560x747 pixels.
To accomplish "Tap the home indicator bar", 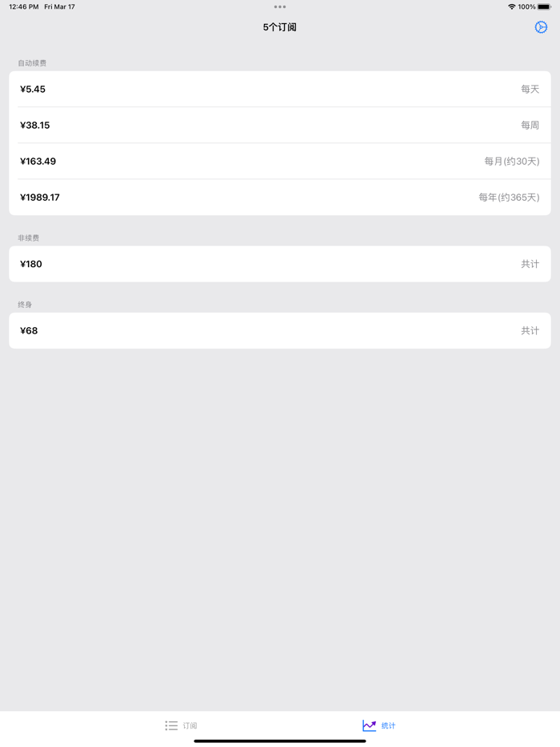I will coord(280,741).
